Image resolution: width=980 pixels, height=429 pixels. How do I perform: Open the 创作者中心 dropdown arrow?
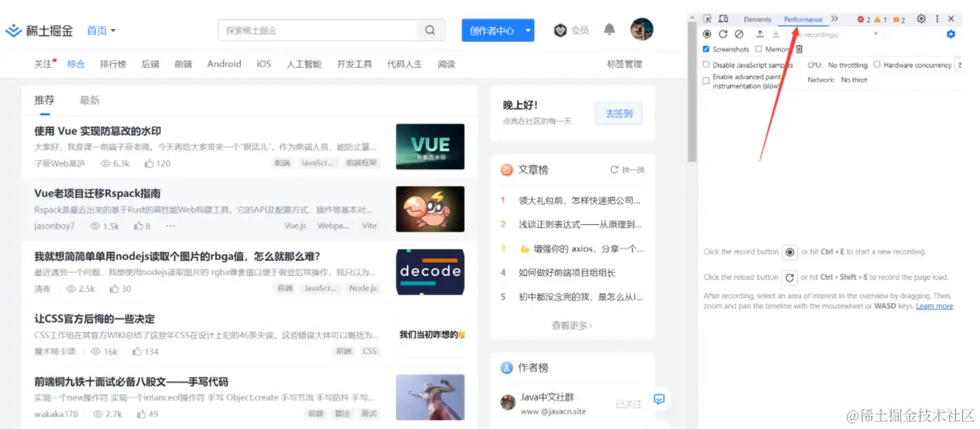pos(528,31)
